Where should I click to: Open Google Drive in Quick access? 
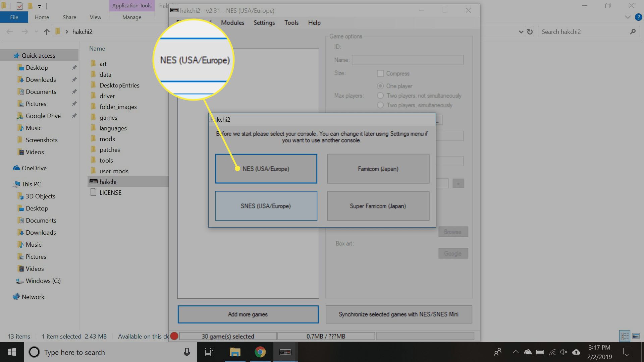tap(43, 116)
